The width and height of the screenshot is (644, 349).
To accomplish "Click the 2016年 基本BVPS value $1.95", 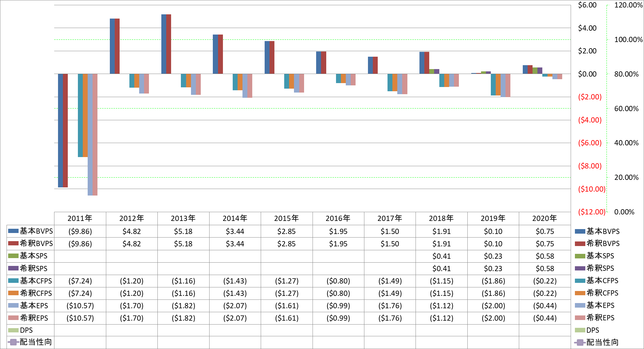I will [x=338, y=231].
